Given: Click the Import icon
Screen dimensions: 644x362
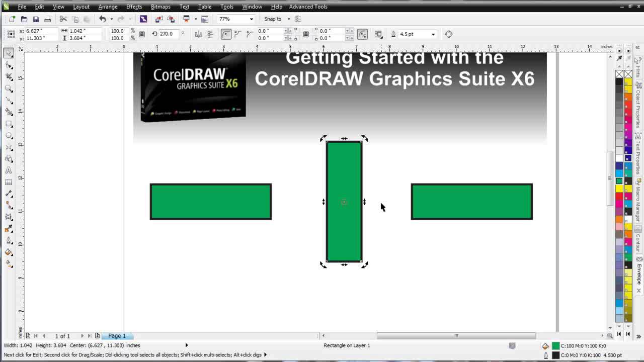Looking at the screenshot, I should (159, 19).
